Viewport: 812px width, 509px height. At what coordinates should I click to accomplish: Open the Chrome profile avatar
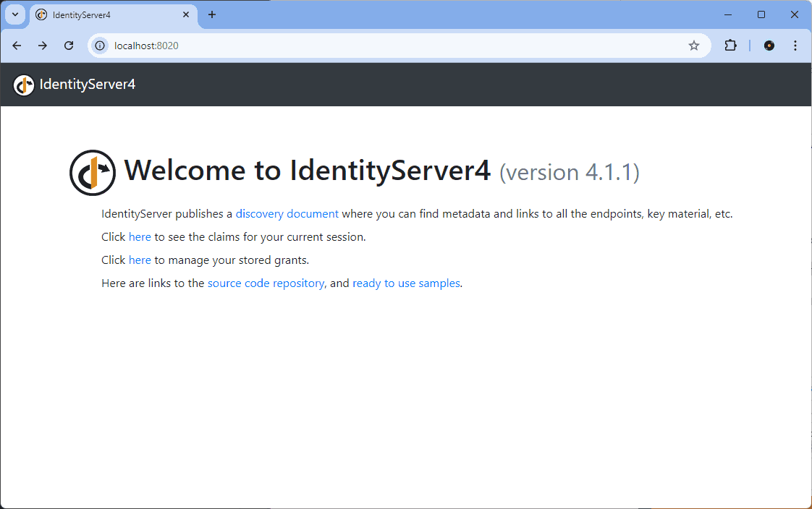pos(769,46)
